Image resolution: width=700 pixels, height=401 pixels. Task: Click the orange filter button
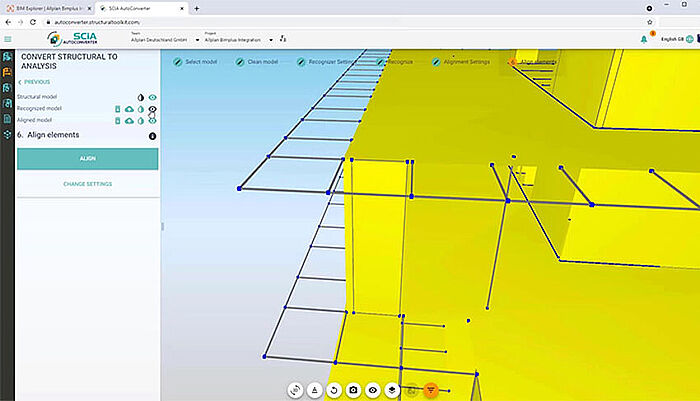click(430, 390)
